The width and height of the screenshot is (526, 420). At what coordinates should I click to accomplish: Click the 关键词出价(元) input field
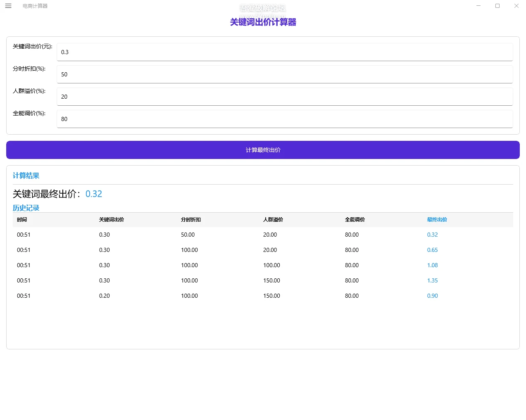tap(284, 52)
